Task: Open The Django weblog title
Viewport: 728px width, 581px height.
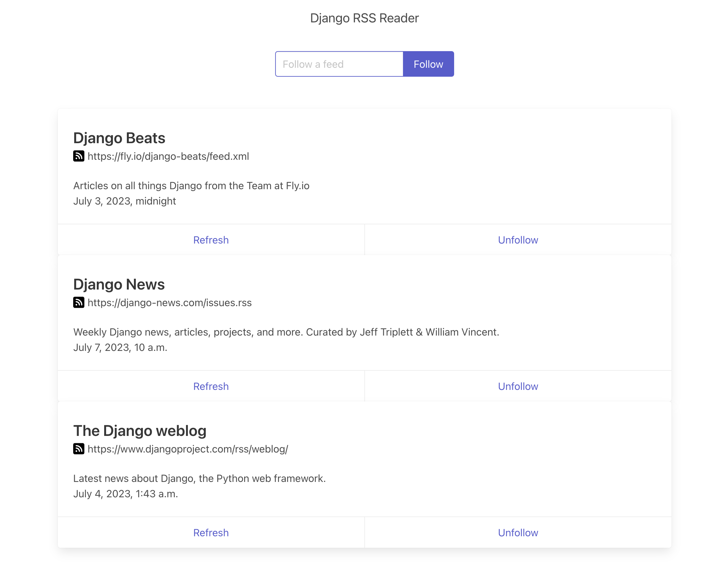Action: 140,430
